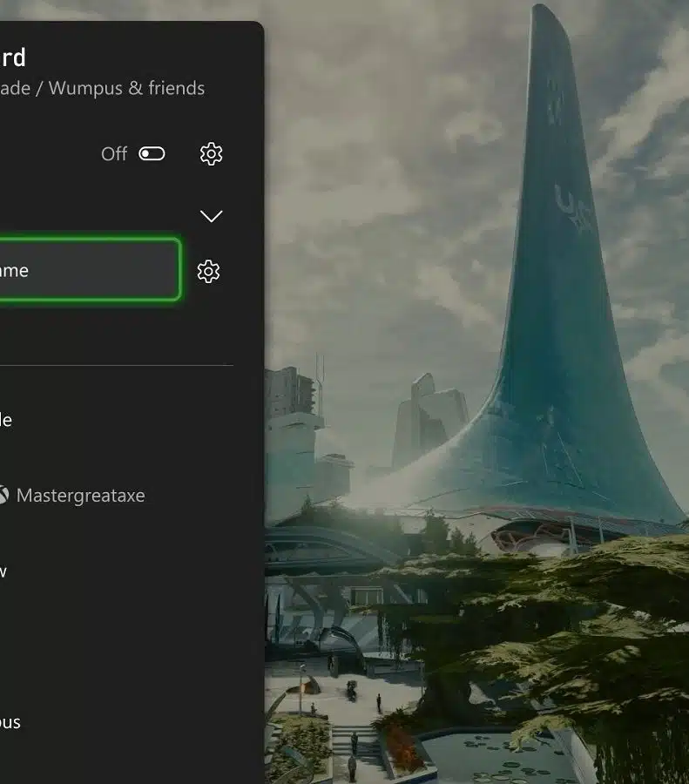Toggle the Off switch
689x784 pixels.
[152, 154]
